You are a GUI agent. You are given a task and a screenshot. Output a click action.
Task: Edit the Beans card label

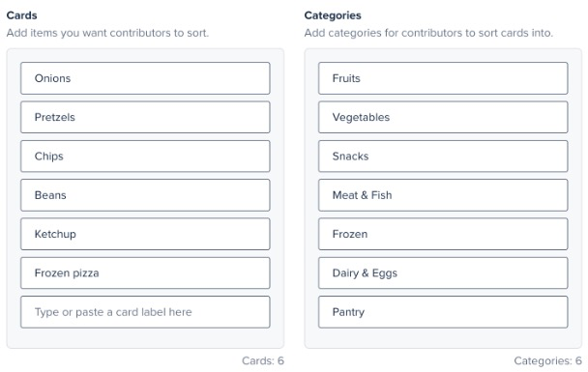pyautogui.click(x=145, y=195)
